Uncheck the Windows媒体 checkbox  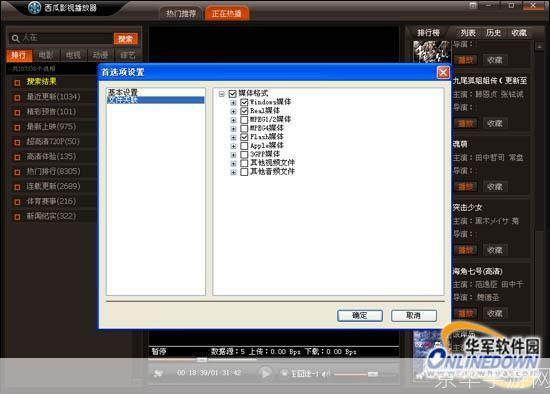coord(244,102)
